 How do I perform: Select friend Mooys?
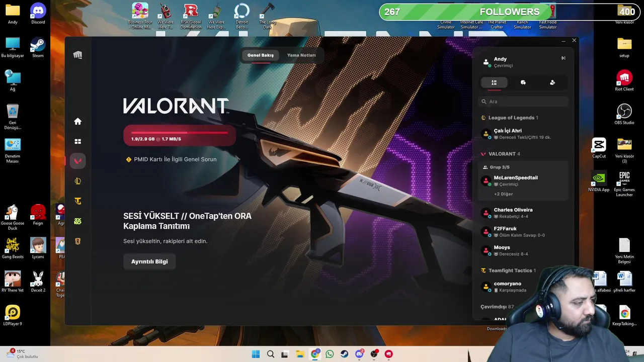(523, 250)
